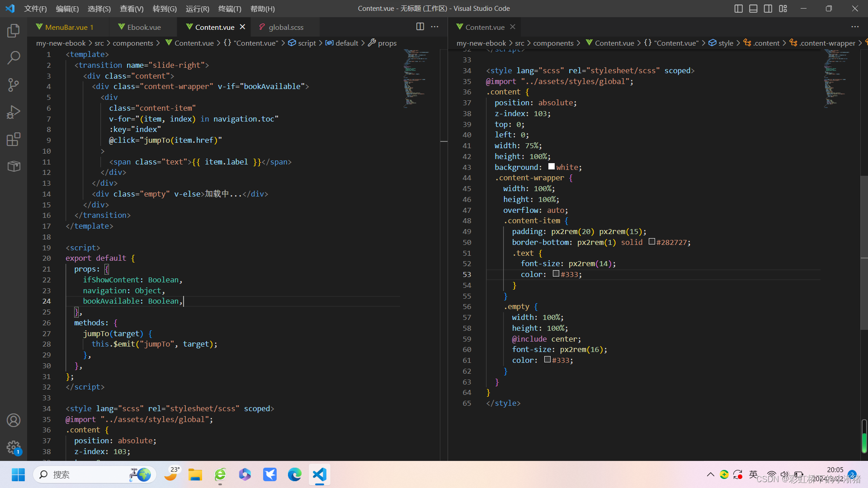Viewport: 868px width, 488px height.
Task: Click the white color swatch on background line
Action: 551,167
